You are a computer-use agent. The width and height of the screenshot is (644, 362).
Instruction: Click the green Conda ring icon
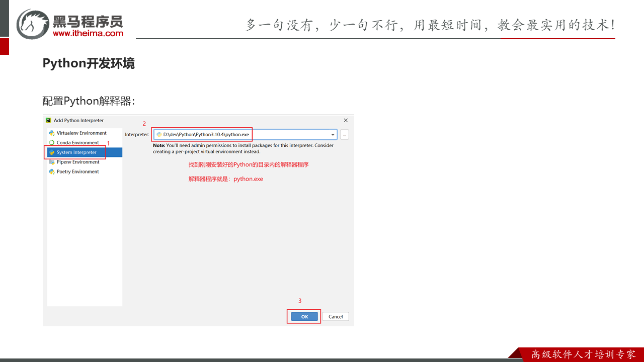click(x=51, y=143)
